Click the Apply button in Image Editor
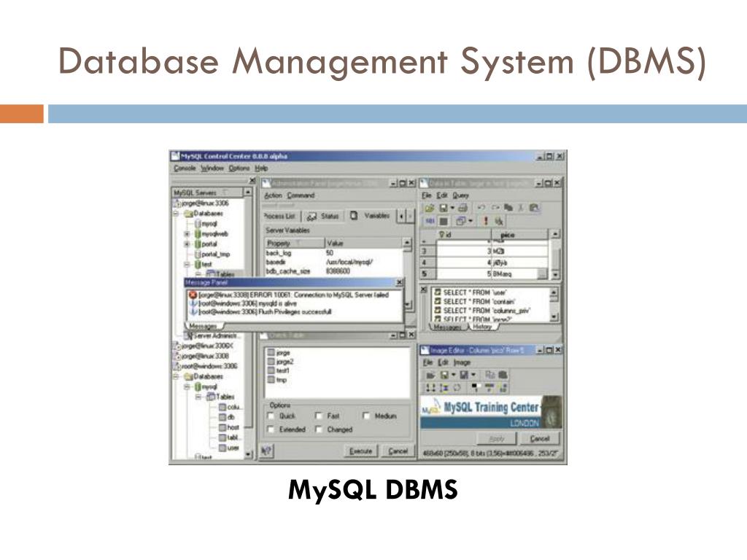The height and width of the screenshot is (560, 747). pos(496,438)
